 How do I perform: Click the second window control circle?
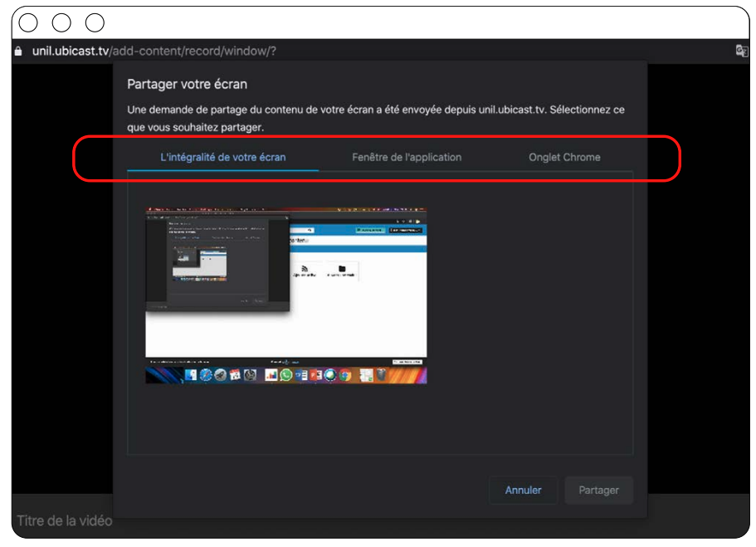click(61, 22)
